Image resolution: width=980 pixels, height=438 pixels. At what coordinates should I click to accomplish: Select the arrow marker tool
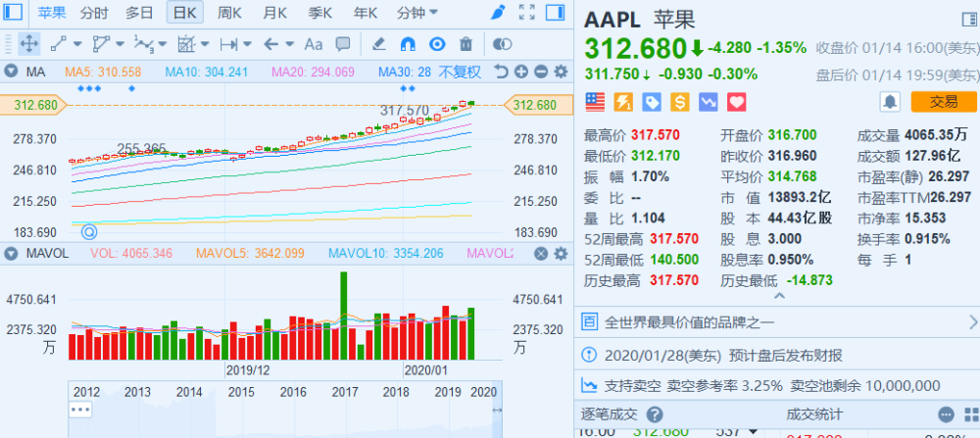tap(270, 44)
